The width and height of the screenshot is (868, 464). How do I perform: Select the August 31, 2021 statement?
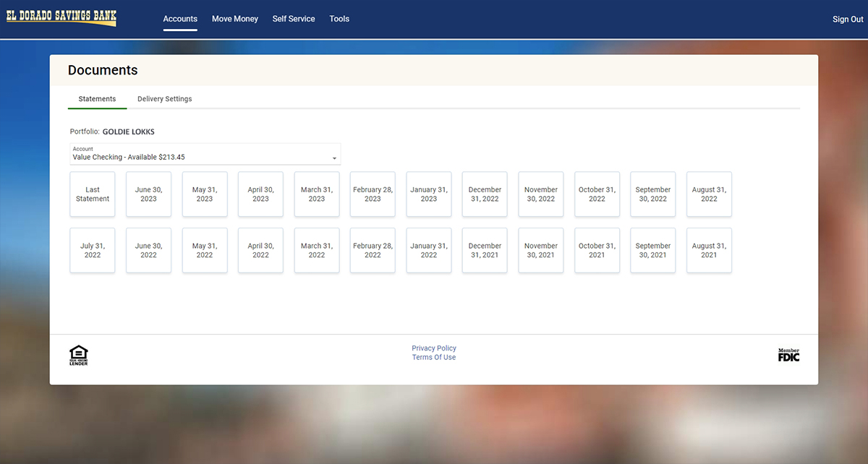[709, 250]
